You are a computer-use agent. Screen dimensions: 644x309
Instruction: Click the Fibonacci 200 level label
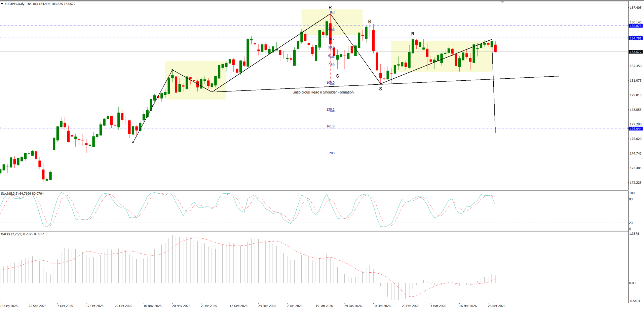click(332, 153)
